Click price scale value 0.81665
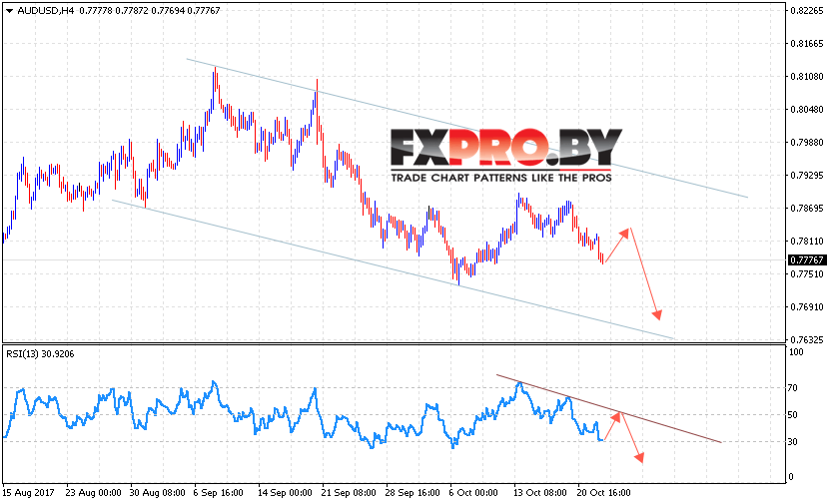This screenshot has height=504, width=828. coord(807,43)
